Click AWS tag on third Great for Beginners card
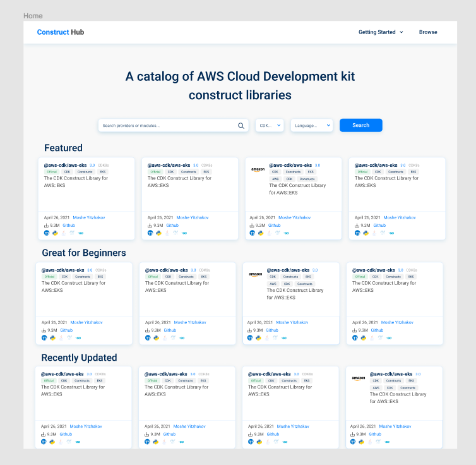The width and height of the screenshot is (476, 465). coord(273,284)
